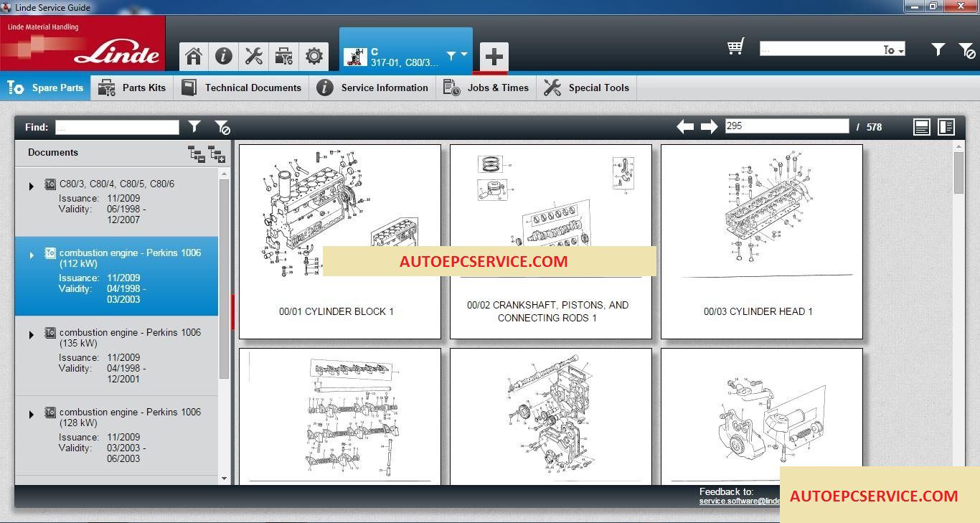Click the documents list scrollbar up arrow
Screen dimensions: 980x523
coord(224,174)
